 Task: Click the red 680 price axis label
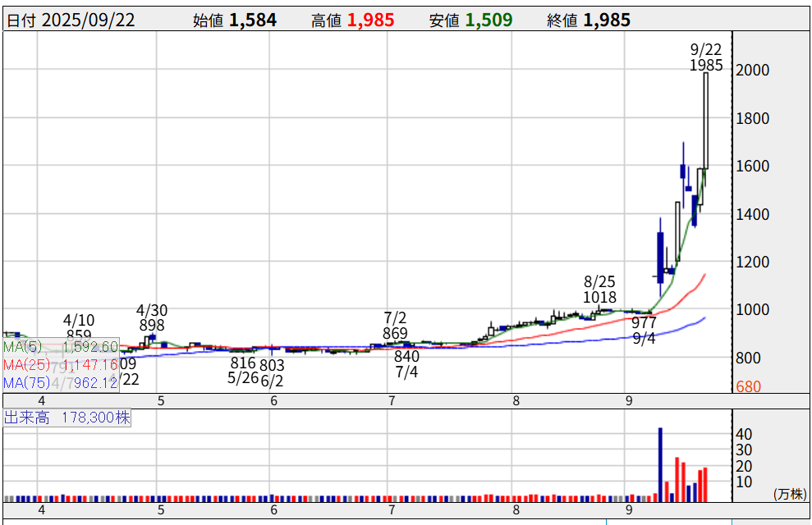click(748, 386)
